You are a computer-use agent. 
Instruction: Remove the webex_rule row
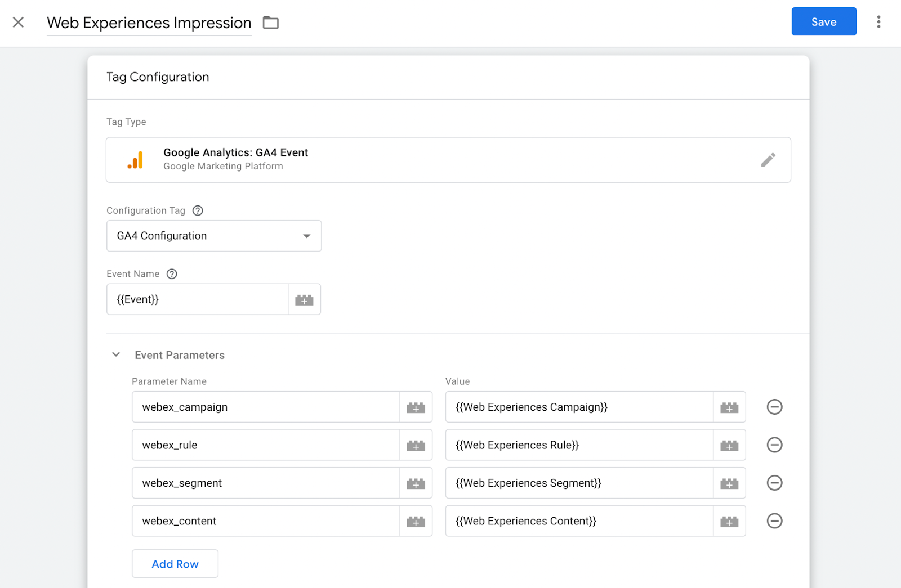click(775, 445)
